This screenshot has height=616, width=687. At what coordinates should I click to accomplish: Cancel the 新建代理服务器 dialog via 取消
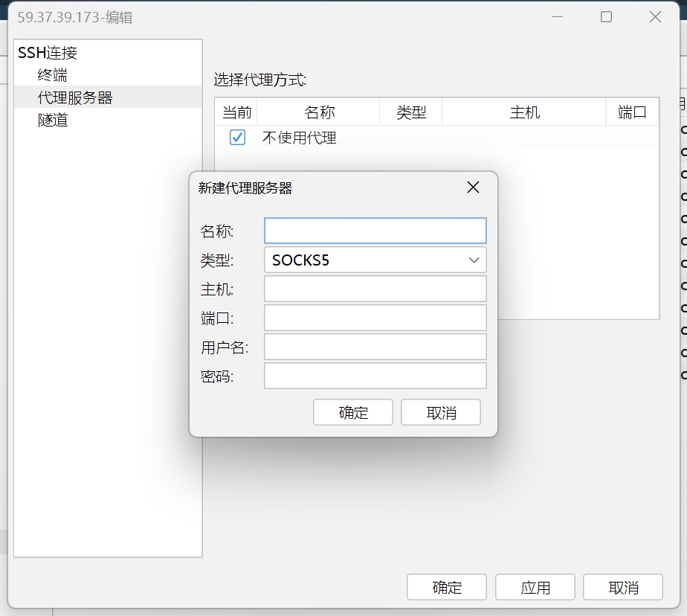pyautogui.click(x=439, y=411)
